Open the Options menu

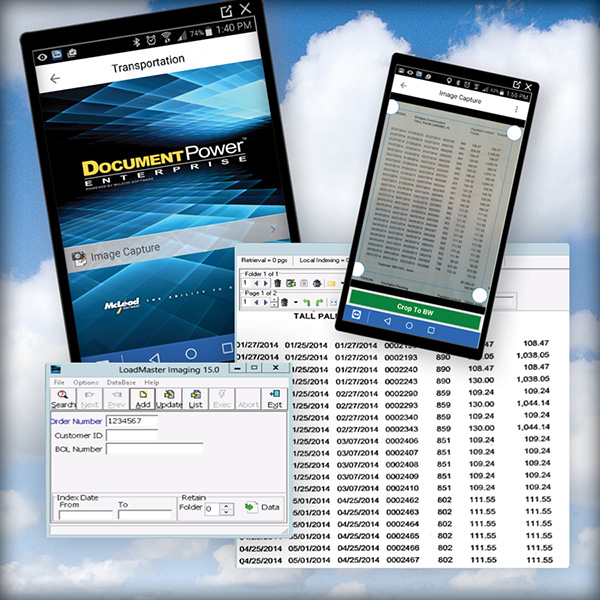click(86, 382)
